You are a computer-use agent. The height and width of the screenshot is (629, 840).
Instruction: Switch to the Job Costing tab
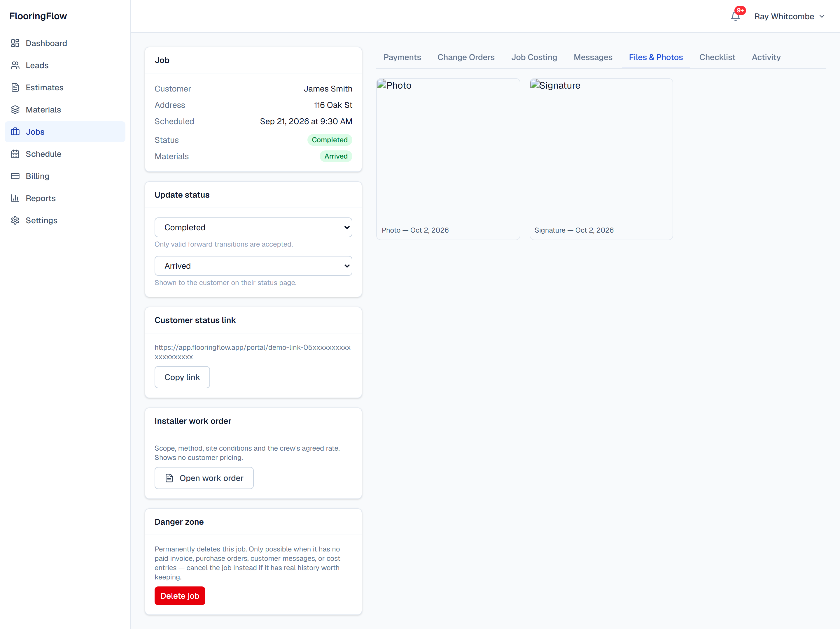coord(534,57)
